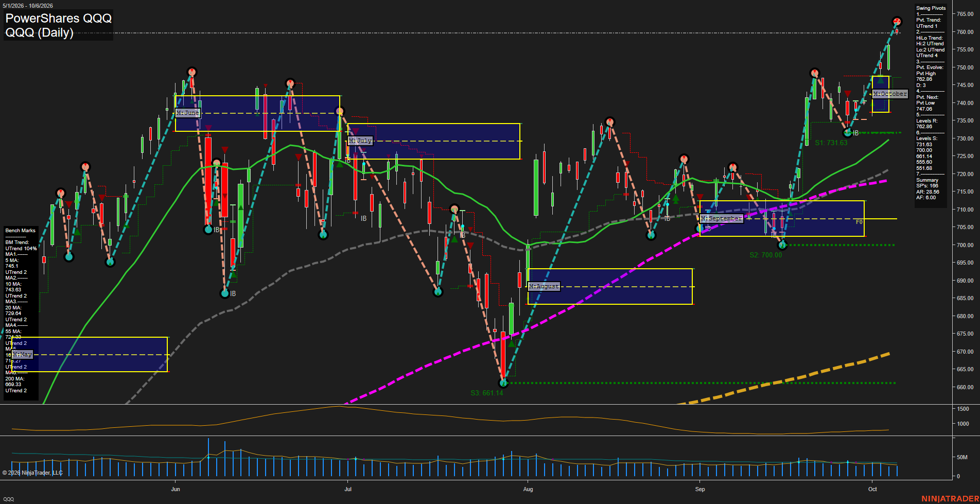Click the M:May session label
Screen dimensions: 980x504
click(x=22, y=355)
